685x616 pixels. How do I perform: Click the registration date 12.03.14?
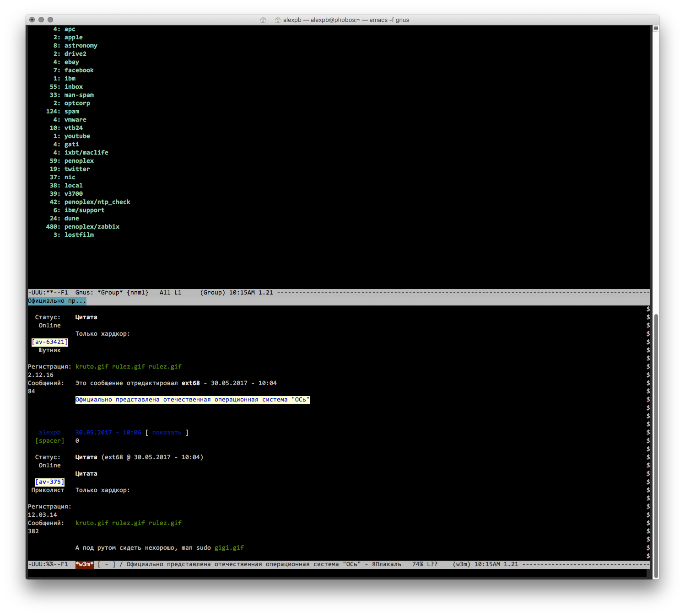point(43,515)
